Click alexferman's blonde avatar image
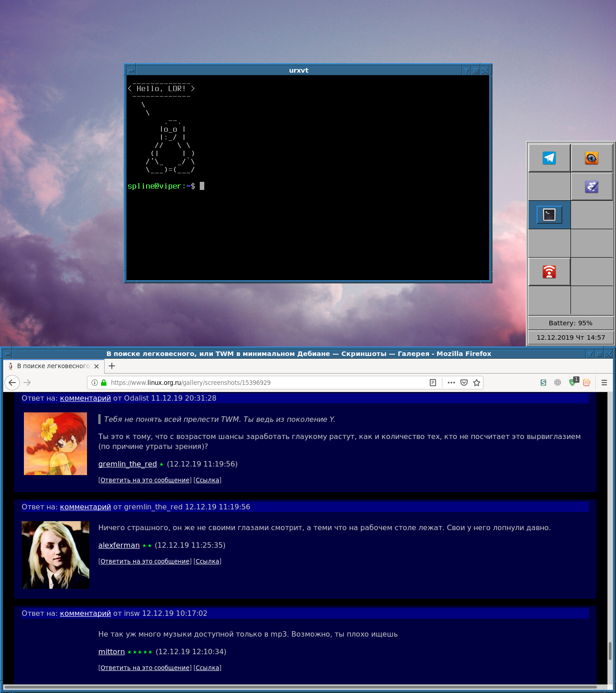 55,555
